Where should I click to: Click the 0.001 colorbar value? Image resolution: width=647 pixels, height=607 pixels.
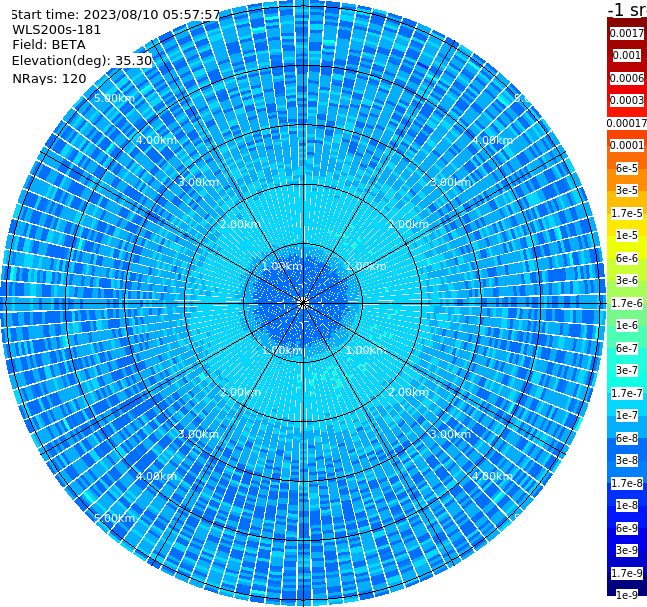627,55
